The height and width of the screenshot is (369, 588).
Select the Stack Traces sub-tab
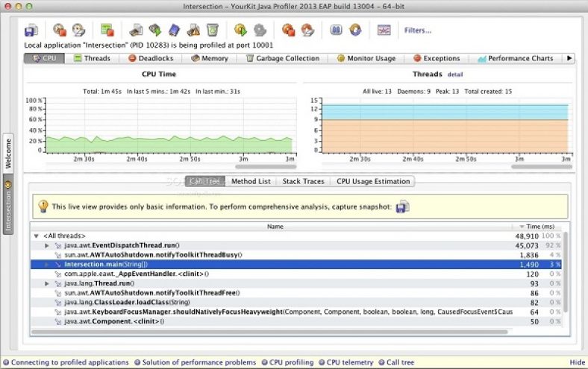click(x=304, y=181)
